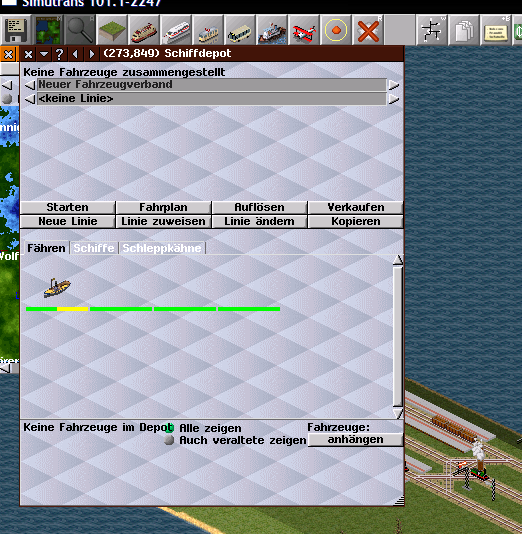Image resolution: width=522 pixels, height=534 pixels.
Task: Open help for the Schiffdepot window
Action: pos(59,54)
